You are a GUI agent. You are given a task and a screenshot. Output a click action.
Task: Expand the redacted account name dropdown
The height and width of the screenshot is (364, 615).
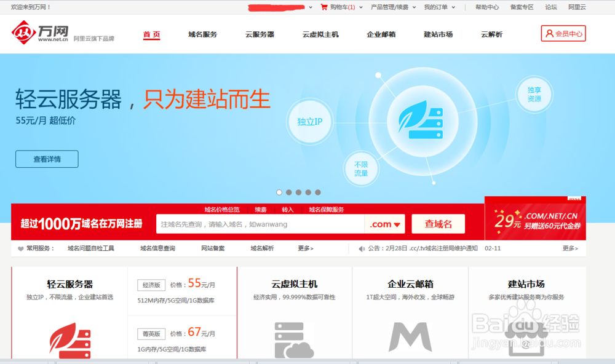pos(310,7)
